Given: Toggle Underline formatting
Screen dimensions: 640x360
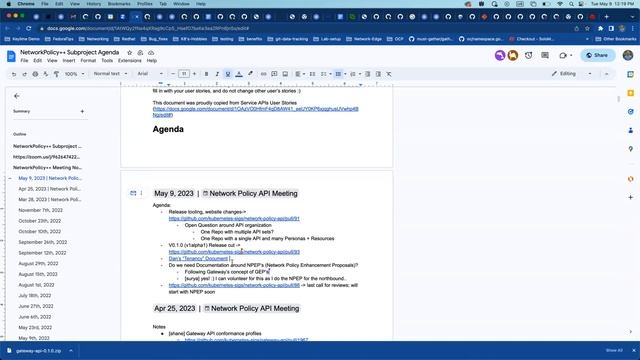Looking at the screenshot, I should [x=228, y=74].
